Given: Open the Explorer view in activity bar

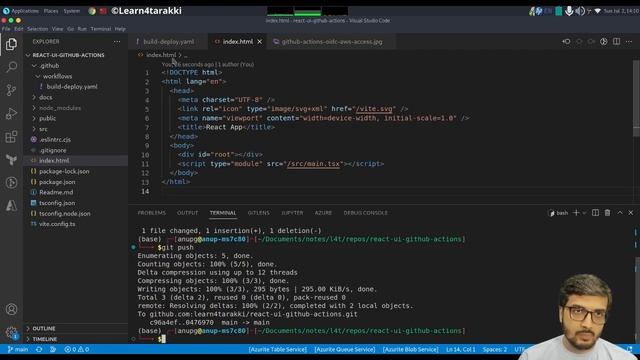Looking at the screenshot, I should tap(11, 44).
